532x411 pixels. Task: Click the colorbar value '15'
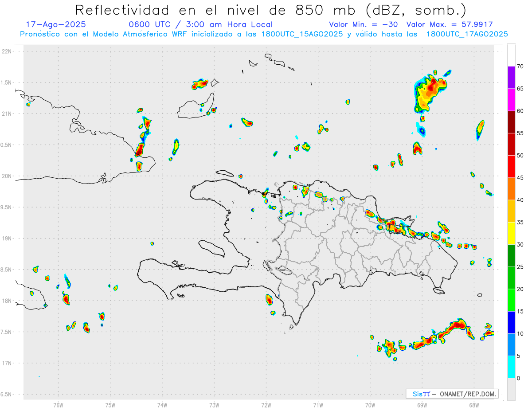[x=520, y=311]
